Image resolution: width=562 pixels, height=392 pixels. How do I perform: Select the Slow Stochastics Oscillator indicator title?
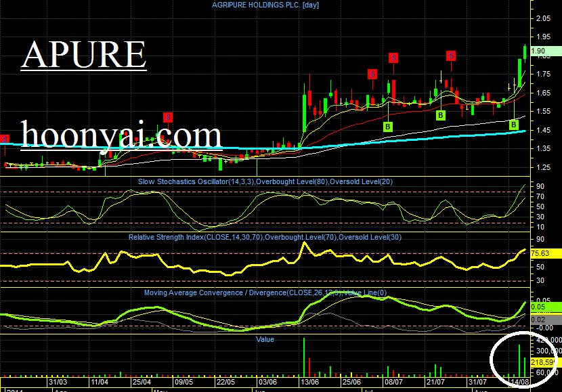pos(265,181)
